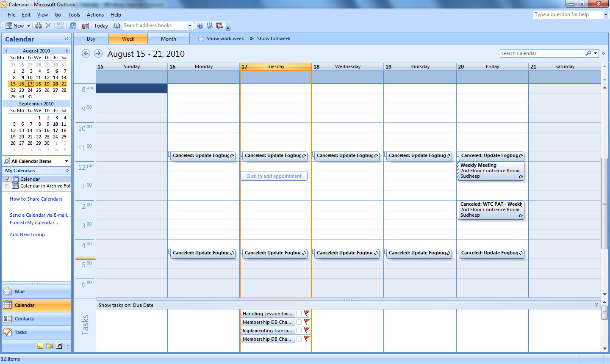Minimize the daily task list chevron
The height and width of the screenshot is (364, 610).
click(596, 305)
